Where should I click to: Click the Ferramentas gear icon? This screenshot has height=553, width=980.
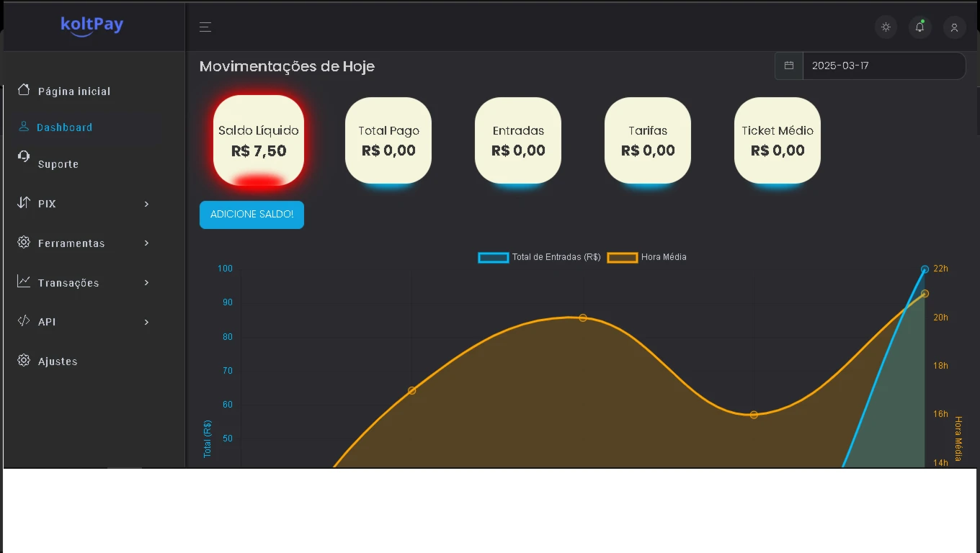(24, 242)
